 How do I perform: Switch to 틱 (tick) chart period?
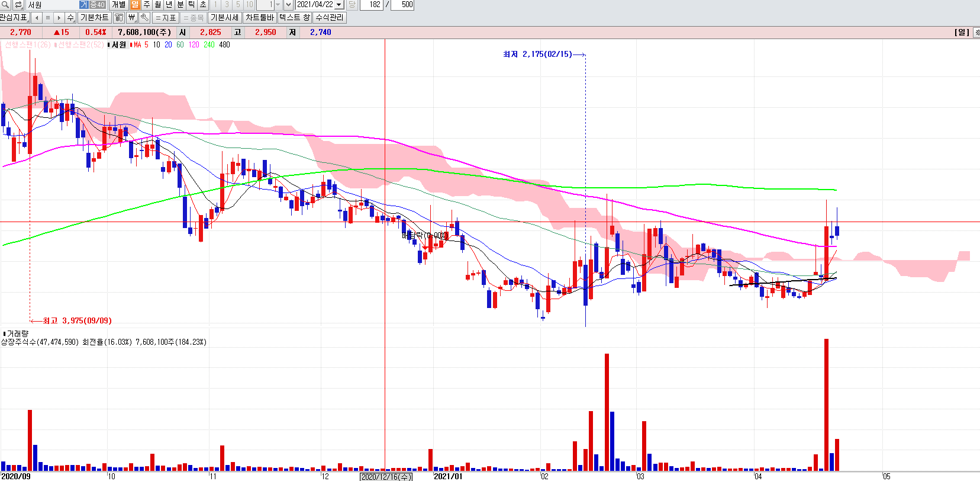pyautogui.click(x=191, y=5)
